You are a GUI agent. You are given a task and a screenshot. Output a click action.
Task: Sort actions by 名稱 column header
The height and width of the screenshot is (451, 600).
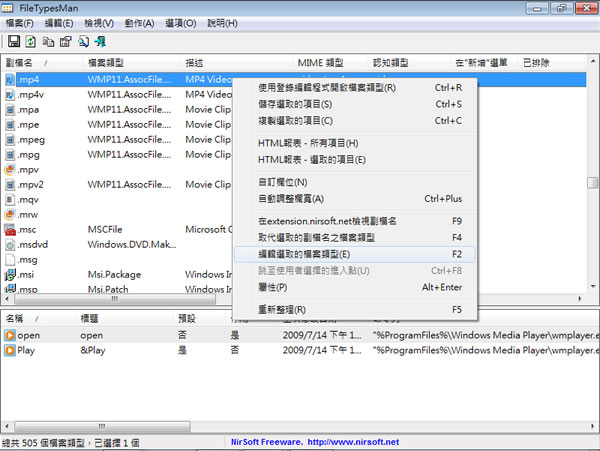pyautogui.click(x=38, y=318)
